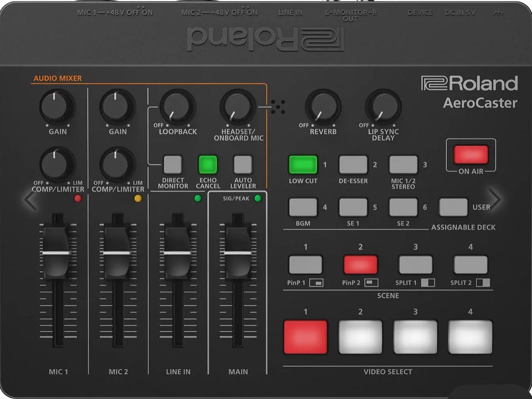Grab the MAIN fader
This screenshot has height=399, width=532.
coord(237,253)
